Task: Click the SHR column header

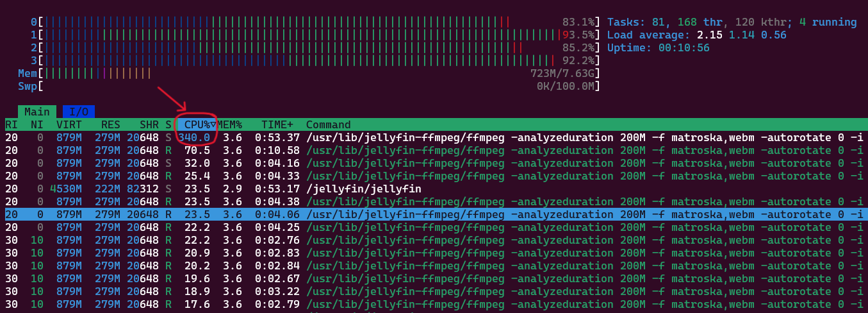Action: (149, 124)
